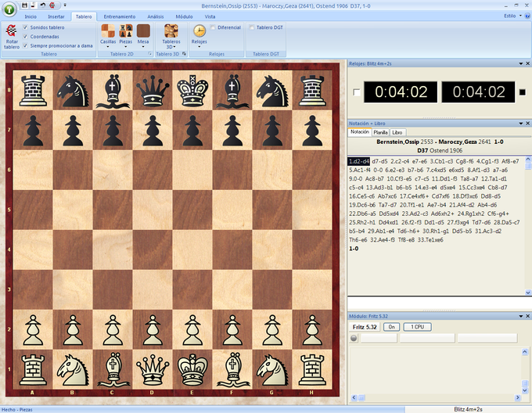Click the Mesa table texture icon
Screen dimensions: 532x413
coord(143,31)
